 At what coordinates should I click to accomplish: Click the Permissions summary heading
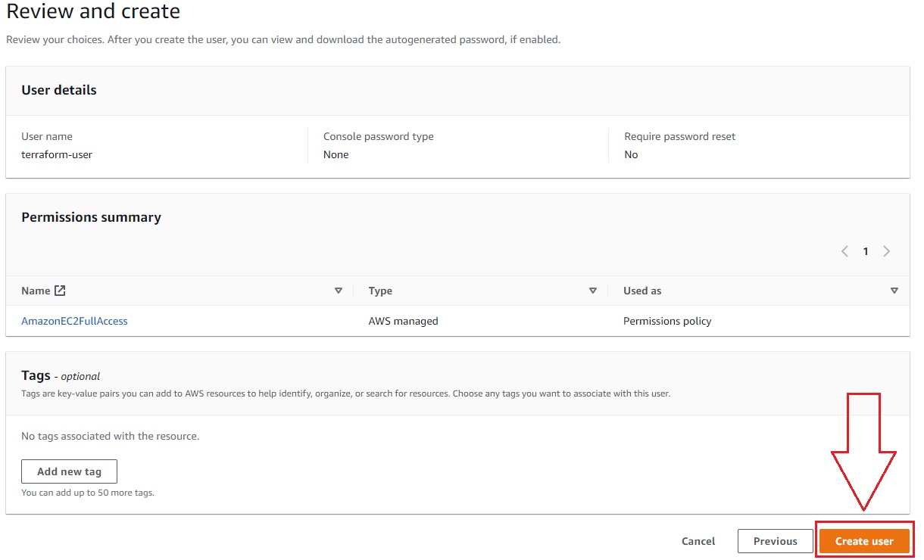pyautogui.click(x=91, y=217)
